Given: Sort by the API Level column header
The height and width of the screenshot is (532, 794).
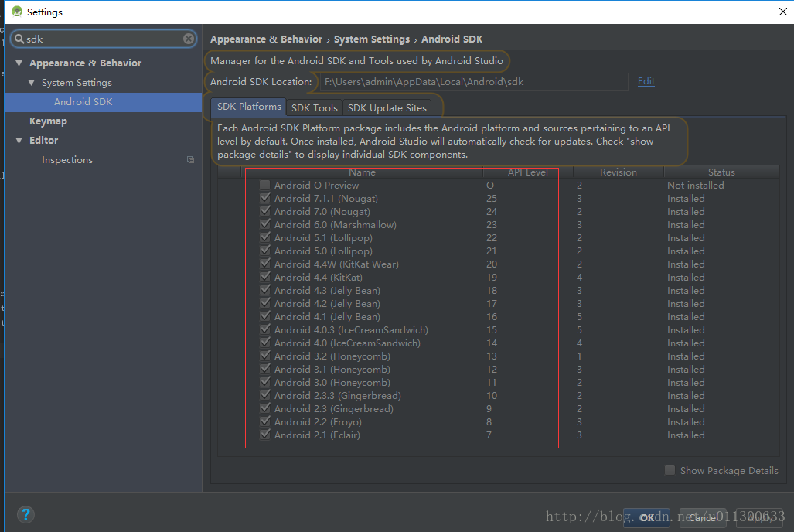Looking at the screenshot, I should (x=527, y=172).
